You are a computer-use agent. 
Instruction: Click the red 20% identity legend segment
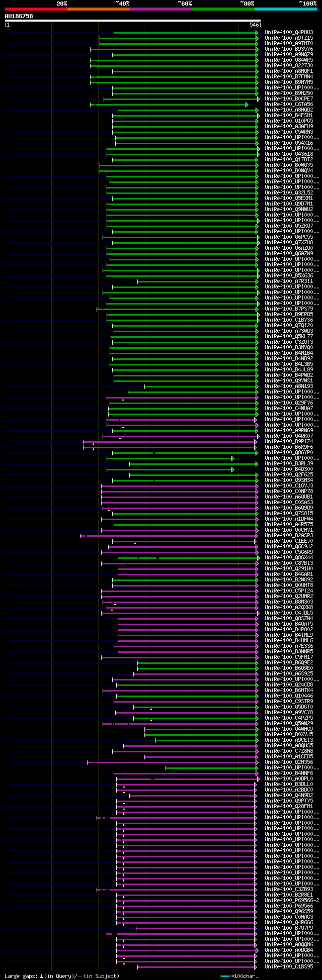(36, 9)
